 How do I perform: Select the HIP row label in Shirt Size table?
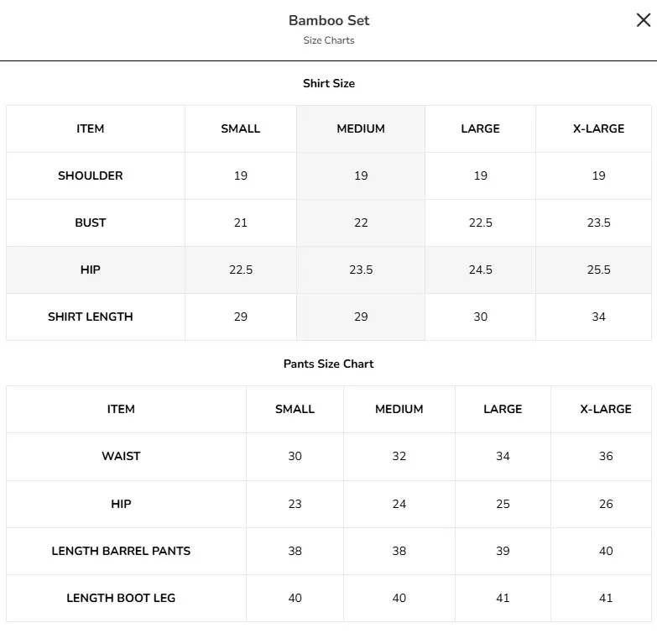point(91,270)
